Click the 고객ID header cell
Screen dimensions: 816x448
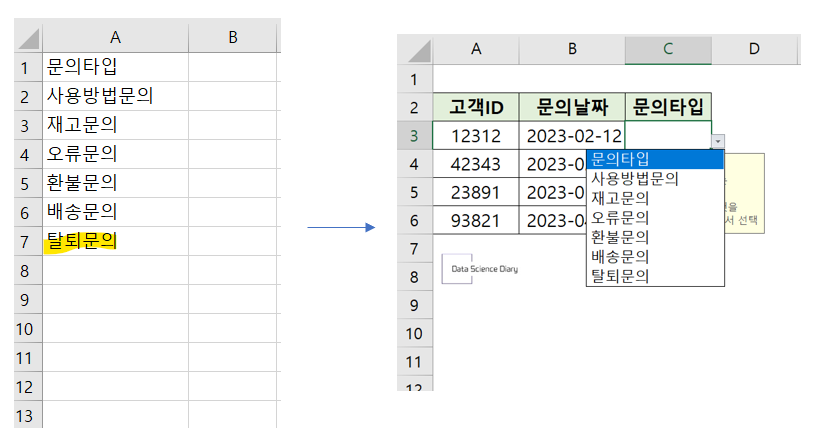(476, 107)
